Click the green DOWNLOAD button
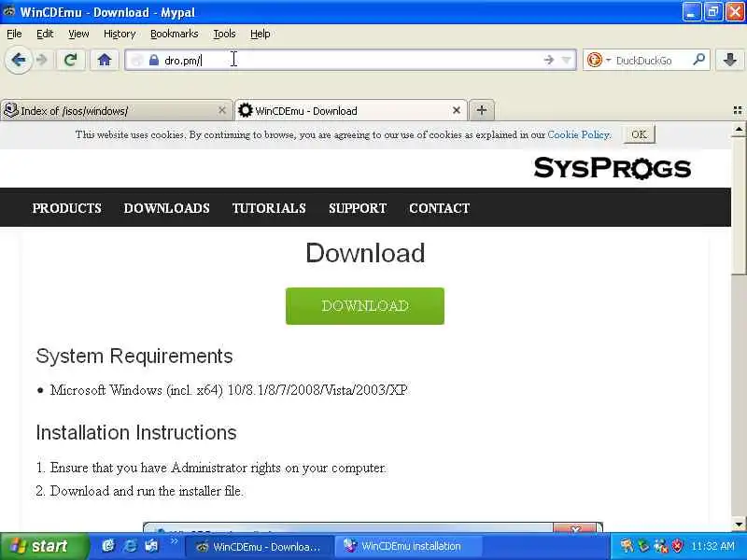Screen dimensions: 747x560 pos(365,306)
